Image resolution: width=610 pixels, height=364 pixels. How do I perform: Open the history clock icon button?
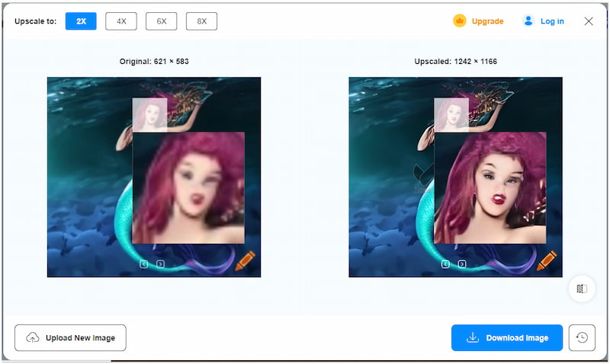point(582,337)
